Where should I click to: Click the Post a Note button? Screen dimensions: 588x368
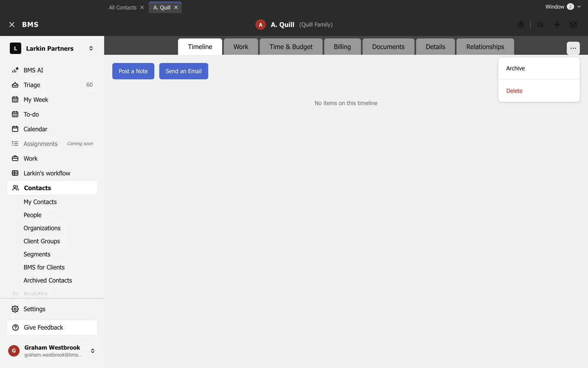pyautogui.click(x=133, y=71)
